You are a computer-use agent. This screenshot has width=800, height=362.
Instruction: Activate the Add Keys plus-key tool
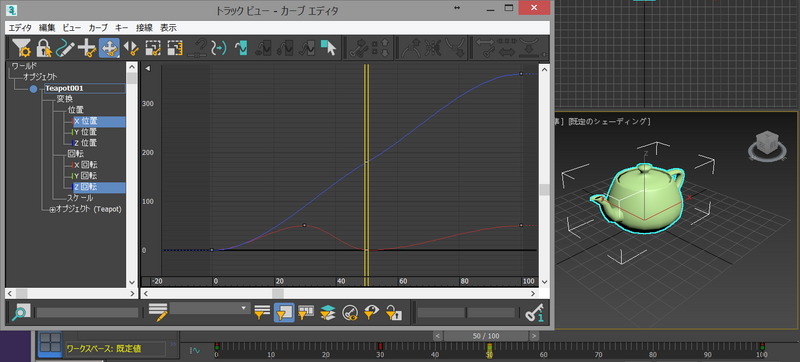pyautogui.click(x=87, y=48)
